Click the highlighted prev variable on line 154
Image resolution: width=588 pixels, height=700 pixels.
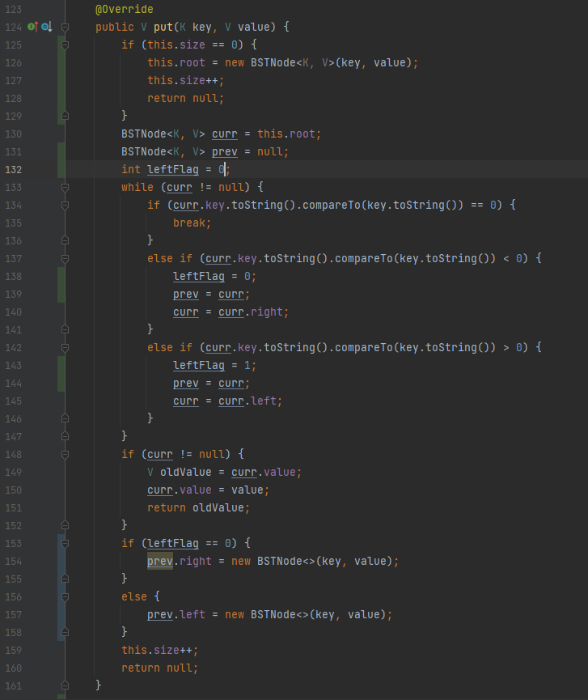[160, 561]
